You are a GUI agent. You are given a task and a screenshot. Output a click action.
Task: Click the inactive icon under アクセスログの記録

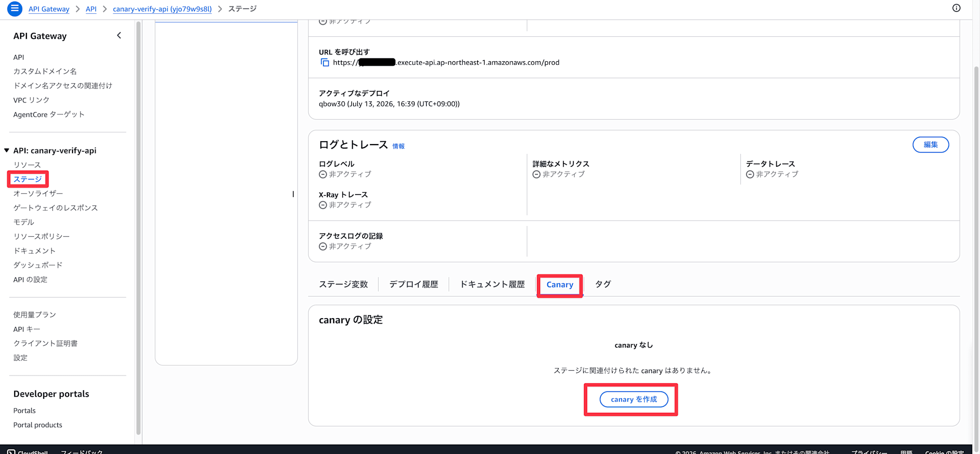323,247
